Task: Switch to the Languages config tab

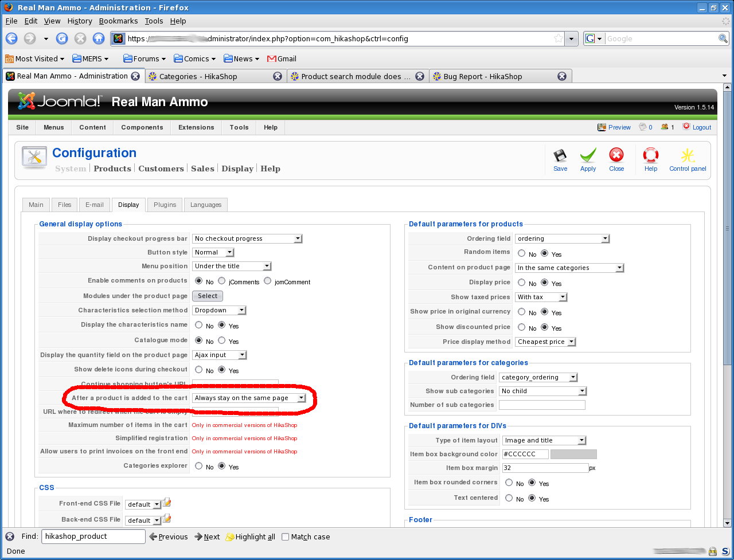Action: tap(206, 205)
